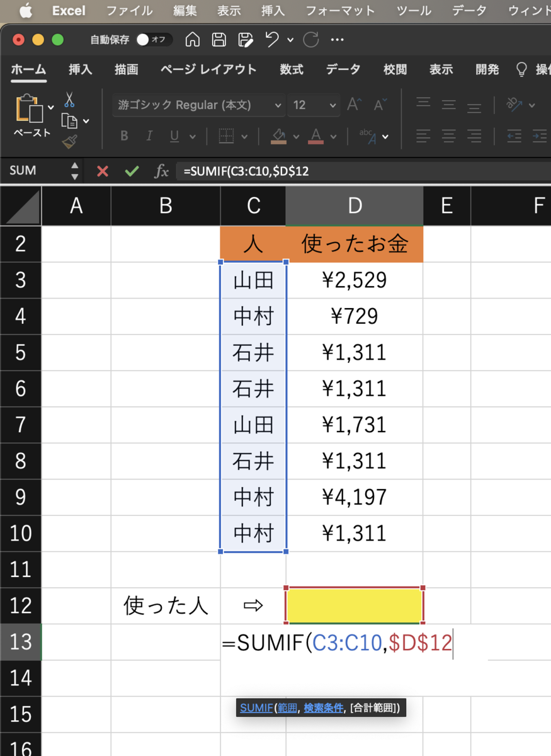Screen dimensions: 551x756
Task: Expand the Undo history dropdown arrow
Action: (290, 40)
